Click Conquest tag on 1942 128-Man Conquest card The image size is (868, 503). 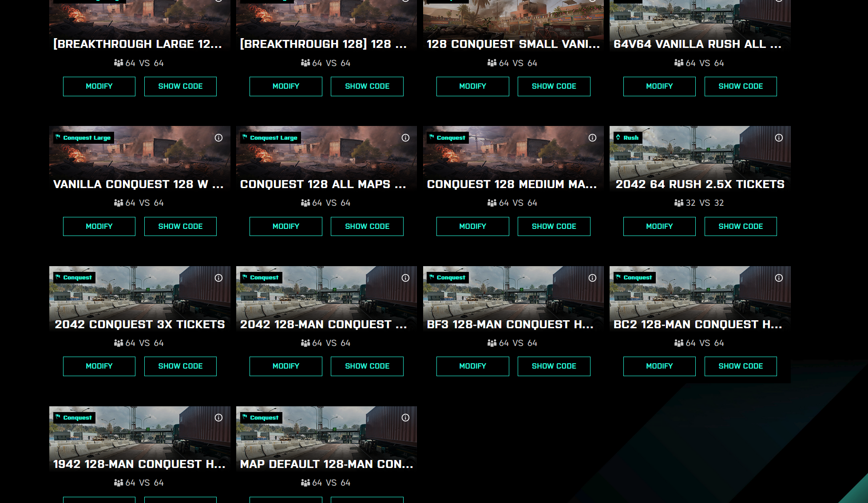tap(74, 417)
